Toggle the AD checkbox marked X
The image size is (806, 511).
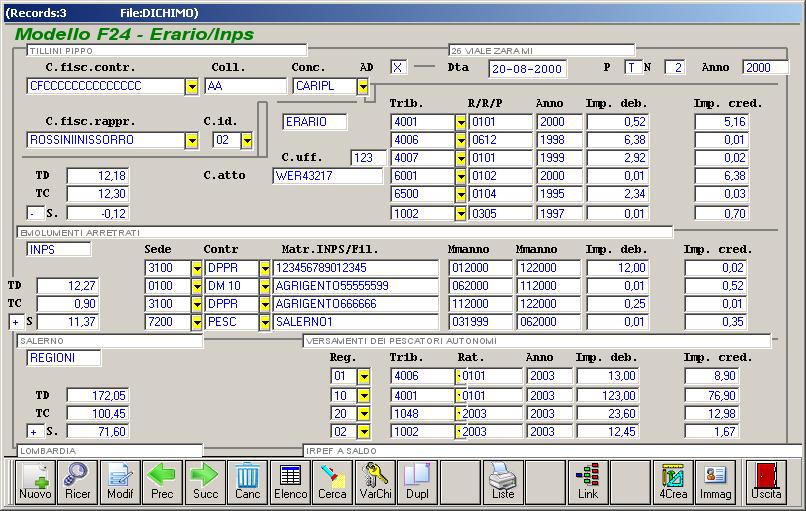(398, 67)
